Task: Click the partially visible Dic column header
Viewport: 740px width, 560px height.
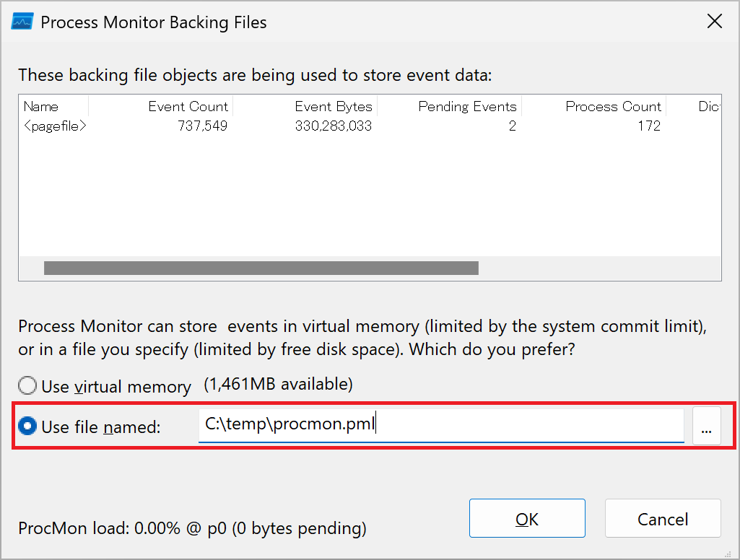Action: pyautogui.click(x=693, y=106)
